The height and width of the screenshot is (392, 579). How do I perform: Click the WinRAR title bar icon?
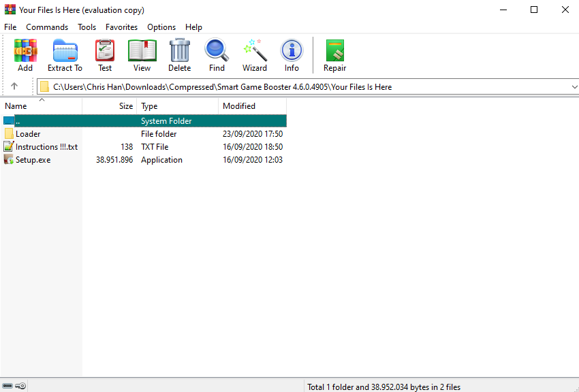(x=10, y=10)
